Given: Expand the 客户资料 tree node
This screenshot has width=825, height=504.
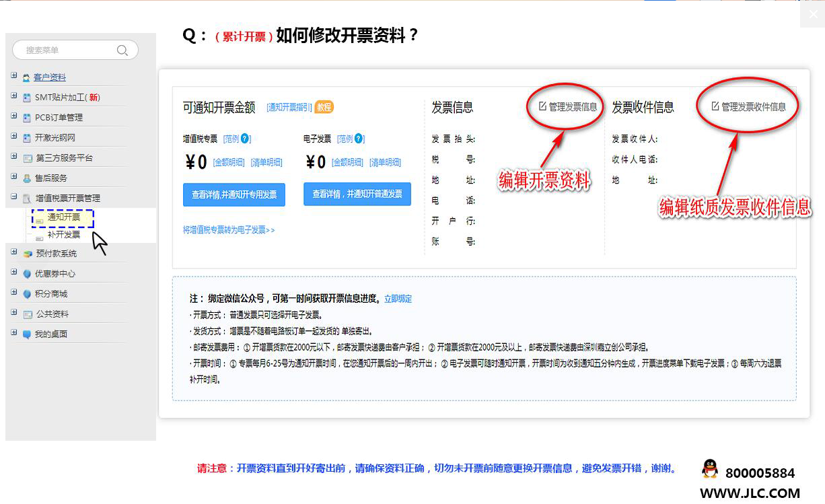Looking at the screenshot, I should tap(14, 77).
